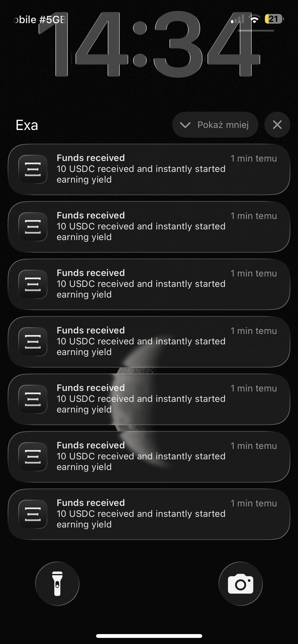The width and height of the screenshot is (298, 644).
Task: Tap the Exa app icon in the fourth notification
Action: pos(33,342)
